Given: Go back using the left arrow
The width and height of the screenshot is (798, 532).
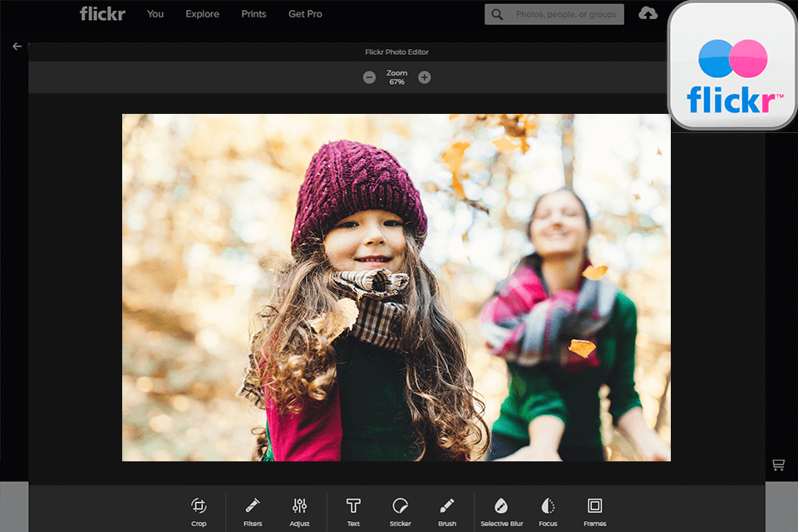Looking at the screenshot, I should click(17, 47).
